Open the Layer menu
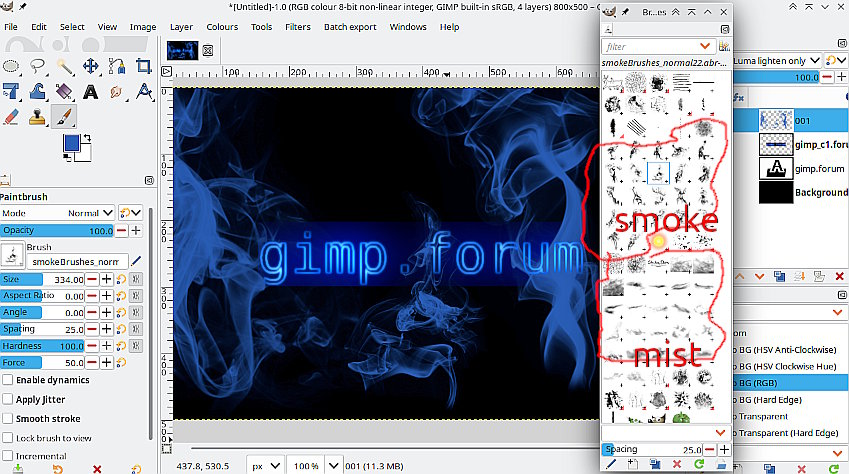Image resolution: width=849 pixels, height=474 pixels. (181, 27)
